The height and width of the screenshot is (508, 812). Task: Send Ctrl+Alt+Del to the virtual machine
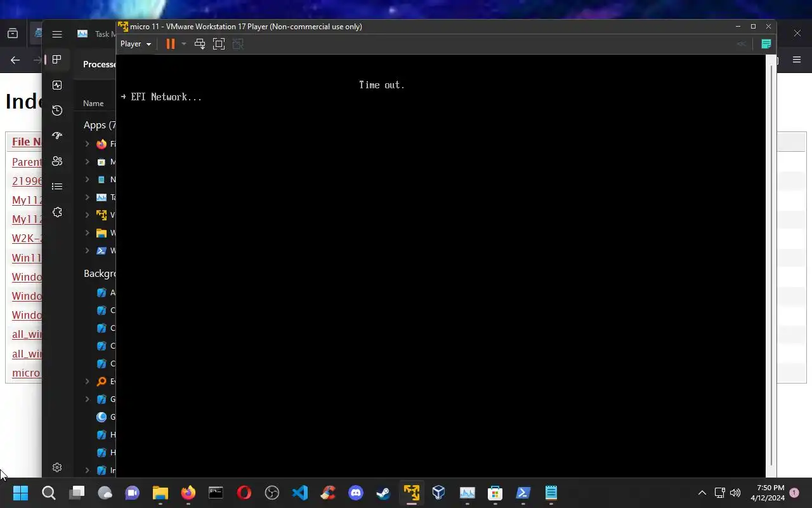coord(199,44)
